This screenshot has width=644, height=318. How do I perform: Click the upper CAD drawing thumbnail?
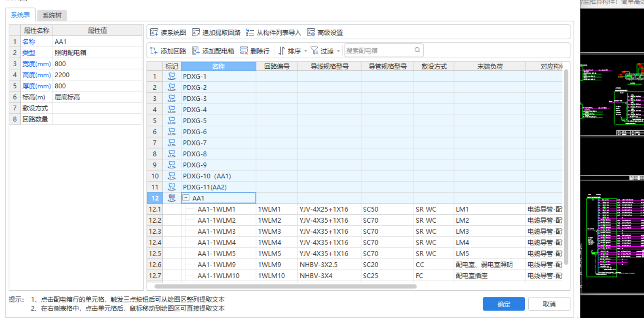612,95
